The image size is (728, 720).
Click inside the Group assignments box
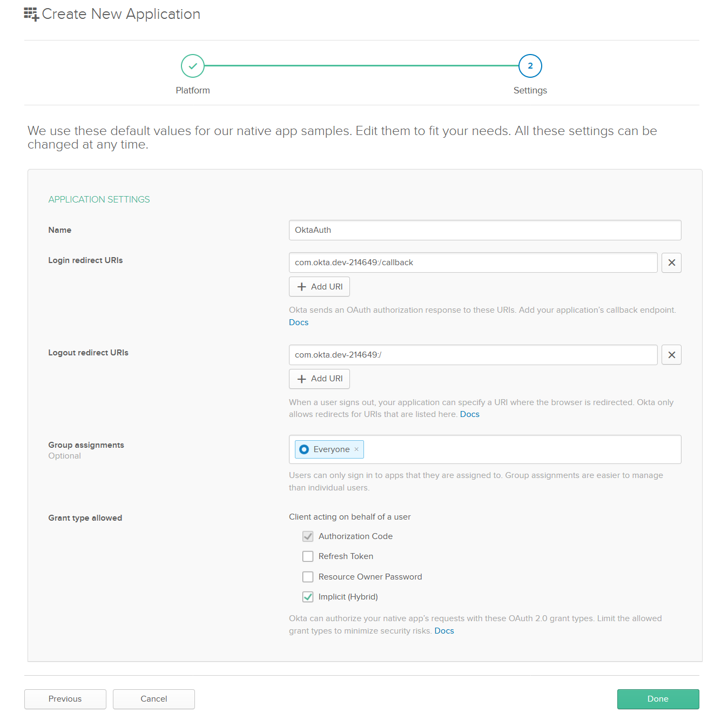pos(518,449)
